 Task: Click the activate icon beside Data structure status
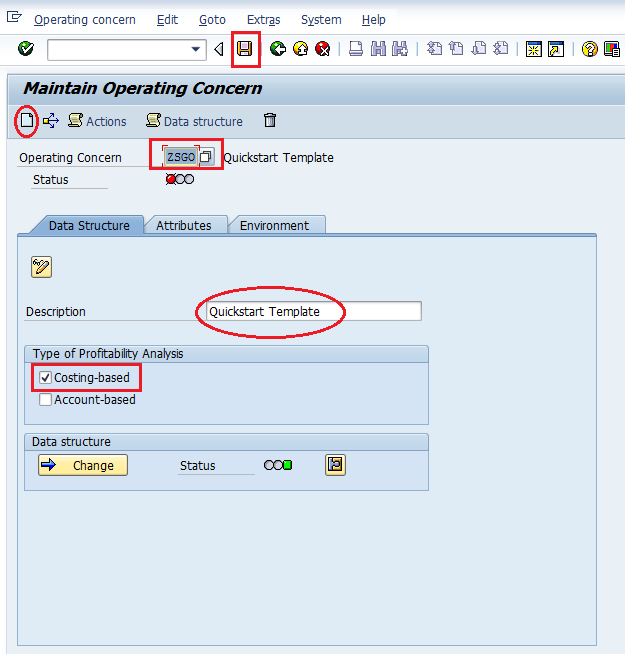click(335, 465)
